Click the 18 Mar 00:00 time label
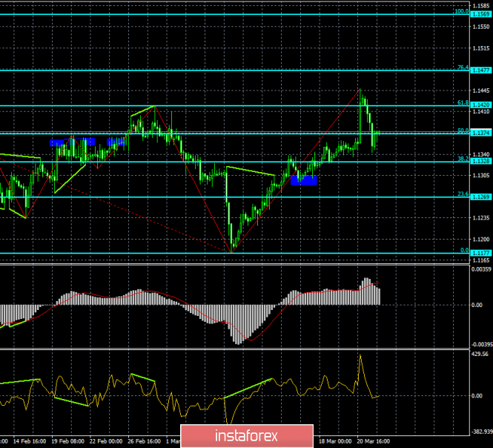The width and height of the screenshot is (493, 448). click(335, 441)
